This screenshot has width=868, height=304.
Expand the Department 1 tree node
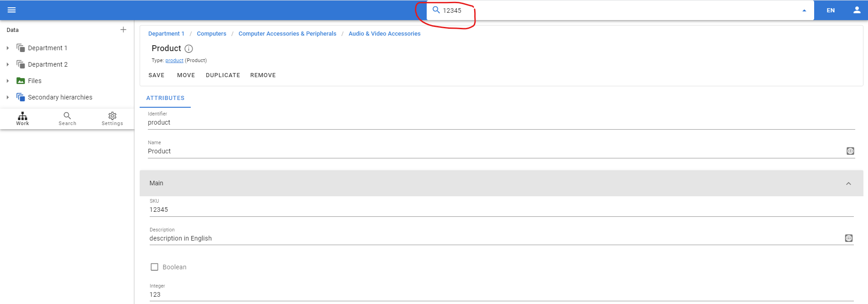tap(8, 48)
